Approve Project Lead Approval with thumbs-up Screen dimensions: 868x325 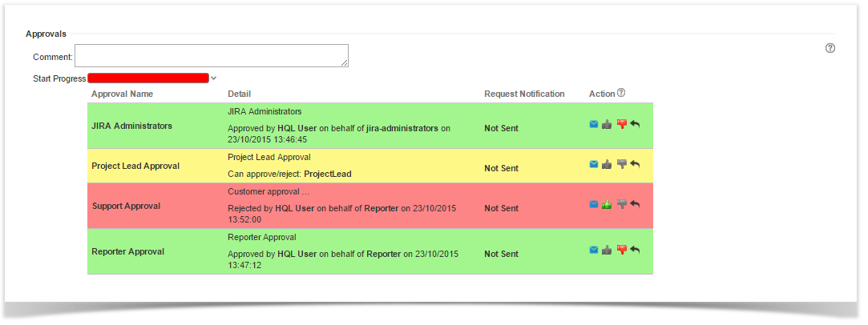pyautogui.click(x=607, y=164)
